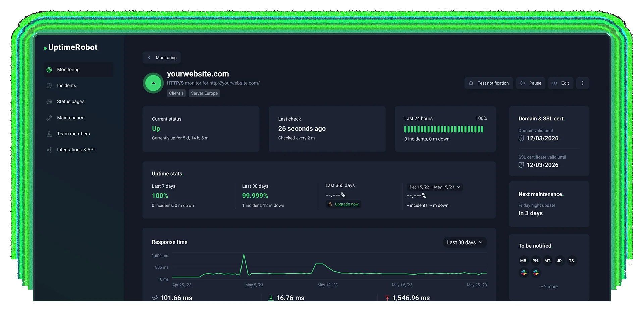The width and height of the screenshot is (644, 309).
Task: Open the three-dot more options menu
Action: pyautogui.click(x=583, y=83)
